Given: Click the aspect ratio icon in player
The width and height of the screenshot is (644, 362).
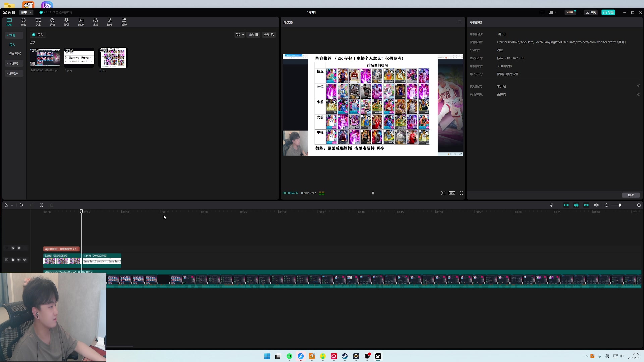Looking at the screenshot, I should (x=452, y=193).
